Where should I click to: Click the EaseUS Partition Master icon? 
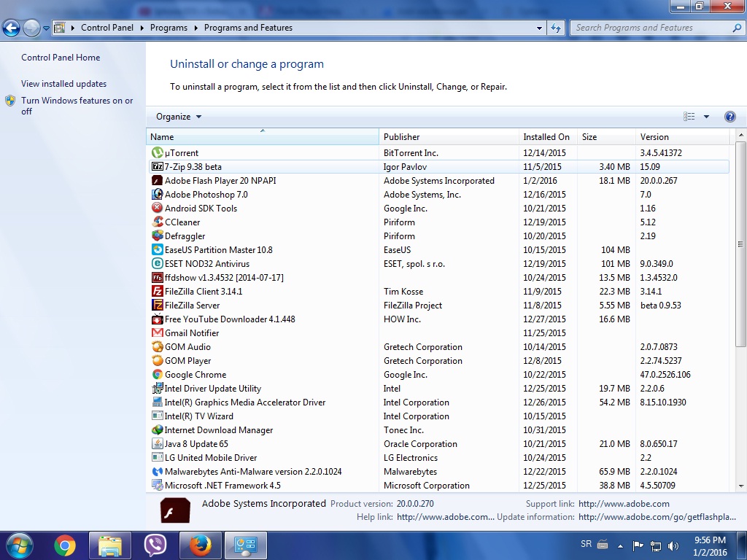pos(158,249)
